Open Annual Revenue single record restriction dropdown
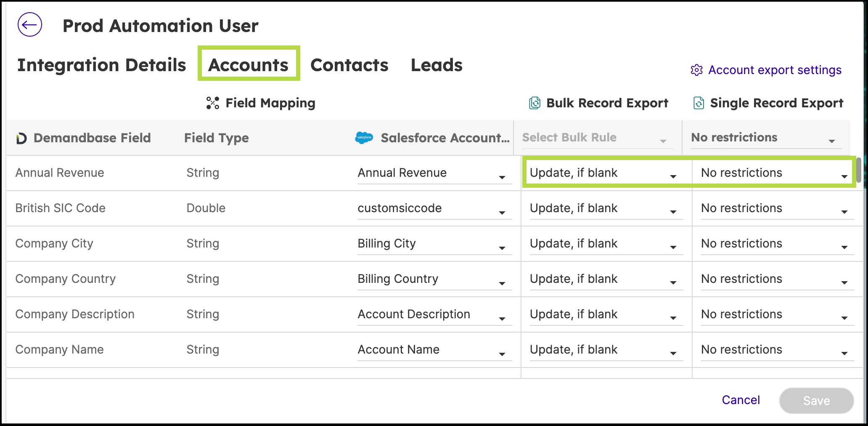 coord(777,173)
